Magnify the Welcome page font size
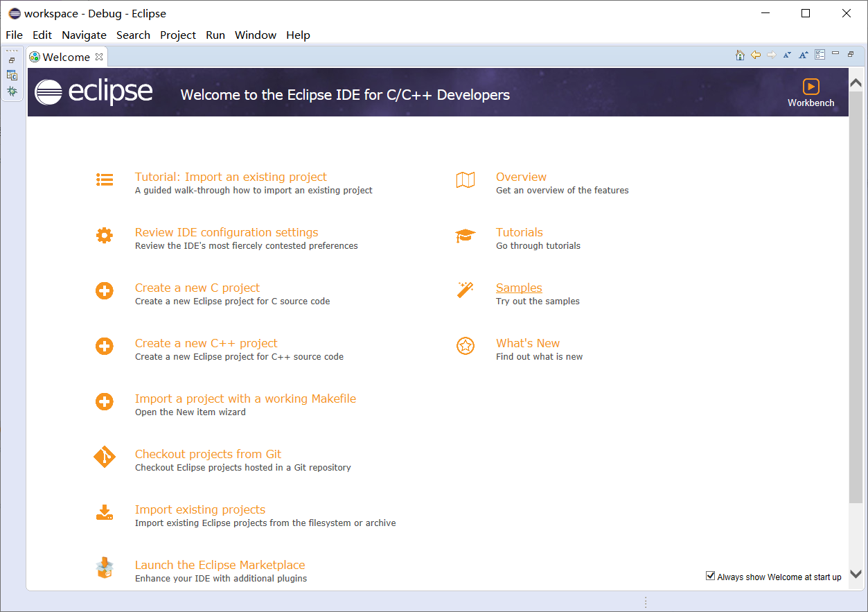Image resolution: width=868 pixels, height=612 pixels. pyautogui.click(x=804, y=55)
